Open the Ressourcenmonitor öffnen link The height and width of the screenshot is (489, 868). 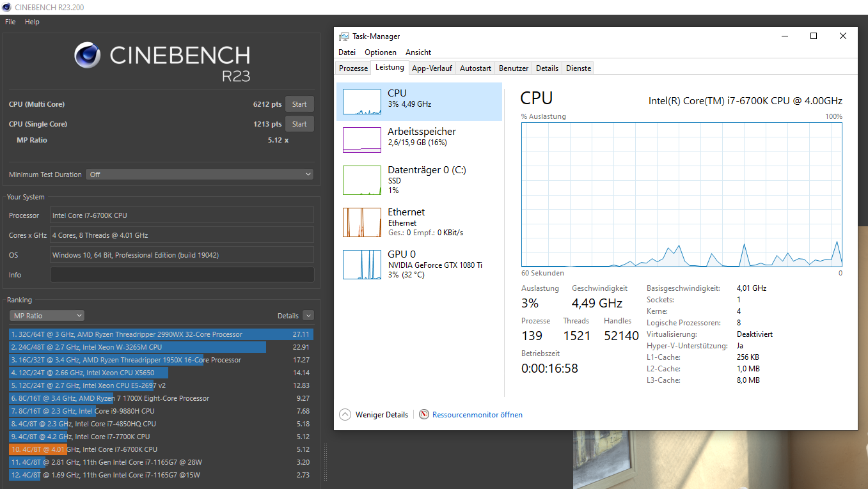477,415
